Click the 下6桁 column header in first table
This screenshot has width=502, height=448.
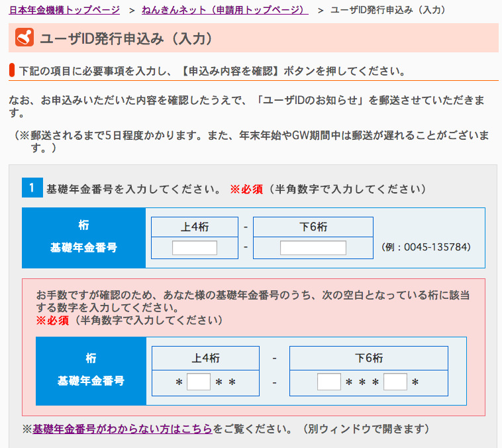click(313, 227)
